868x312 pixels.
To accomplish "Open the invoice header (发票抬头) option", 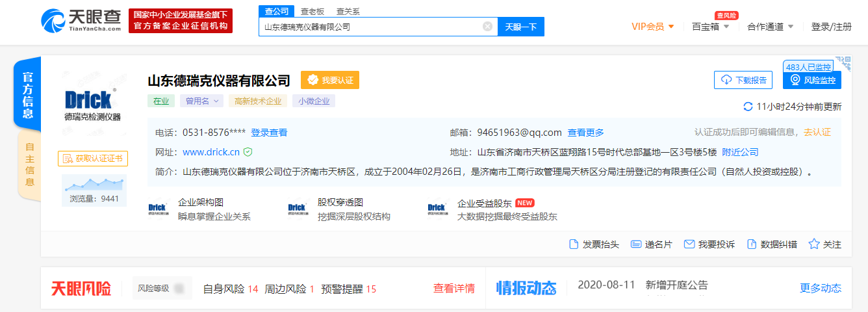I will tap(594, 244).
